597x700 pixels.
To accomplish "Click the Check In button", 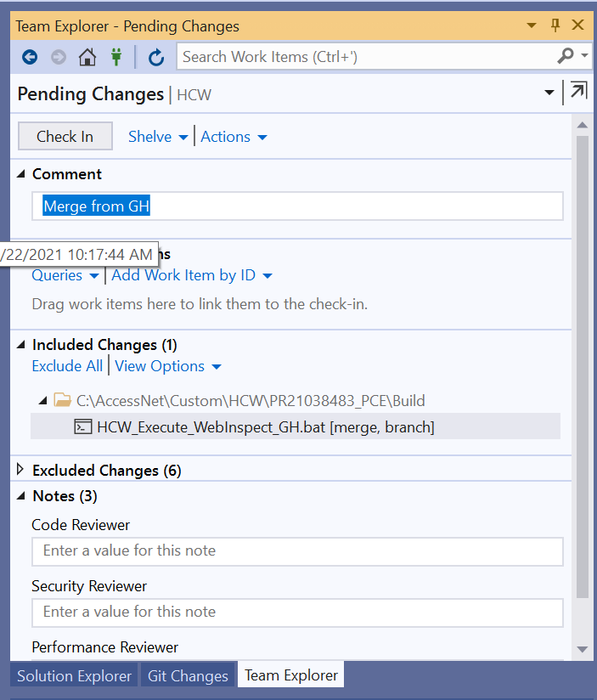I will click(65, 136).
